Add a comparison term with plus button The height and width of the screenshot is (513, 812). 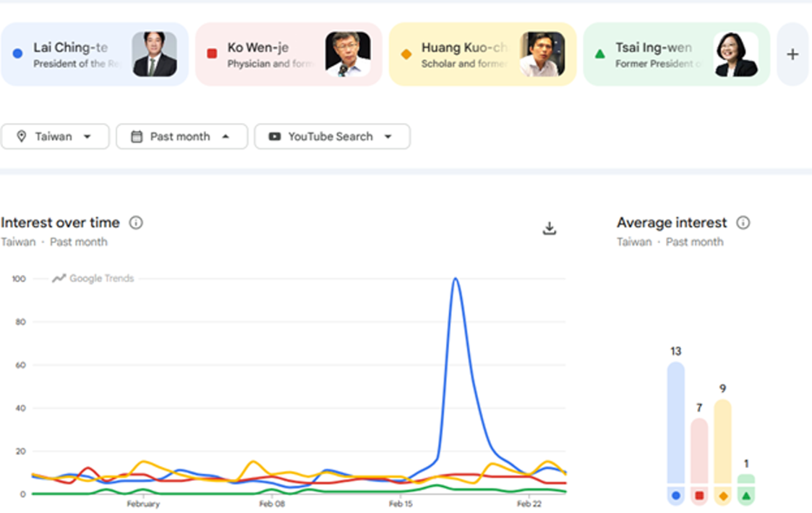coord(792,54)
